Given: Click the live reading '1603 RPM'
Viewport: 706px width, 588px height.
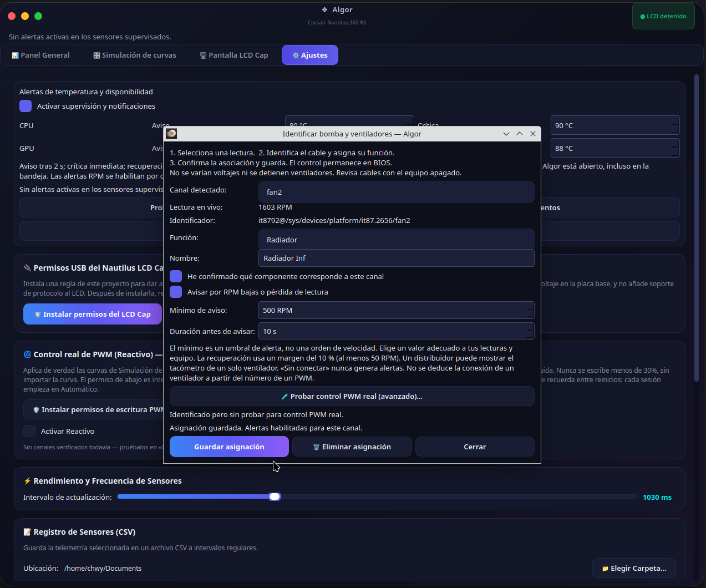Looking at the screenshot, I should point(275,207).
